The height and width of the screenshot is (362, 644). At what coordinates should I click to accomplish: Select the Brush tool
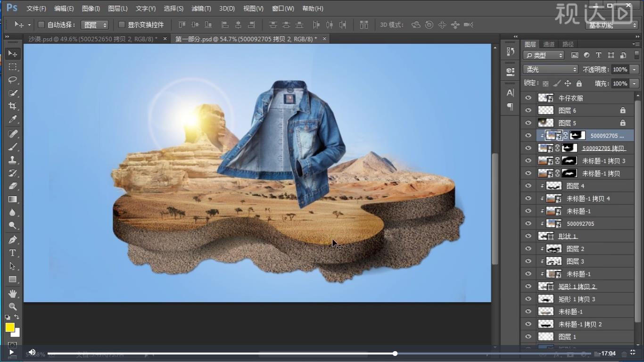(13, 147)
